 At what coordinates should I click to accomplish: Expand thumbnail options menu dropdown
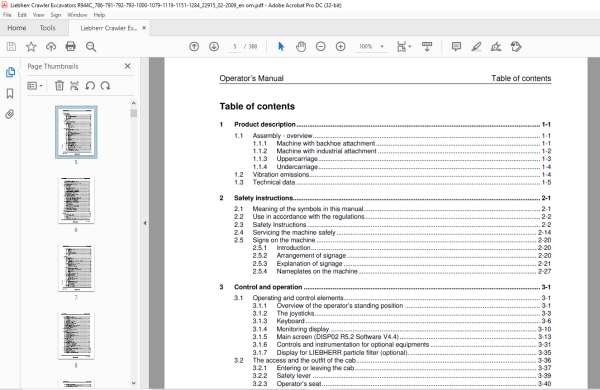coord(35,86)
